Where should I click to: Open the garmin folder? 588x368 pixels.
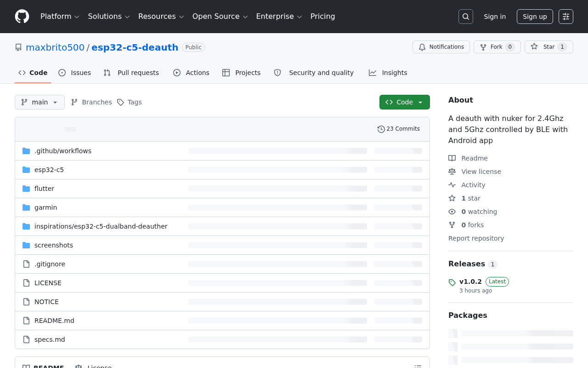tap(46, 207)
